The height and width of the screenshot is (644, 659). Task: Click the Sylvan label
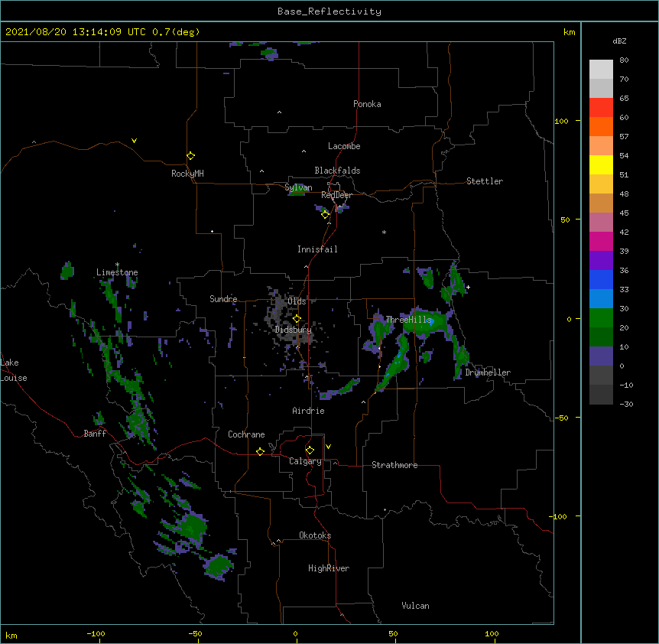[298, 187]
